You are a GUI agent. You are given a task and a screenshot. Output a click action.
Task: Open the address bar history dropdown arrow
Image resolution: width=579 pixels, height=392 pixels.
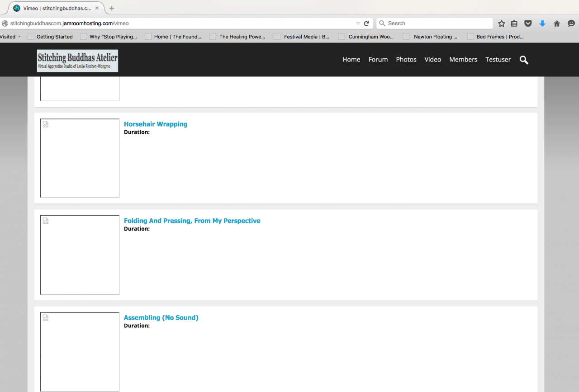pos(358,24)
